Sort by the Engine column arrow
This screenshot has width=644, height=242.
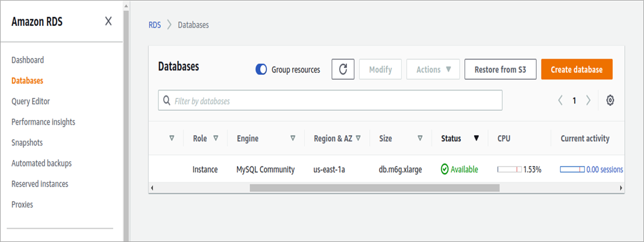293,138
